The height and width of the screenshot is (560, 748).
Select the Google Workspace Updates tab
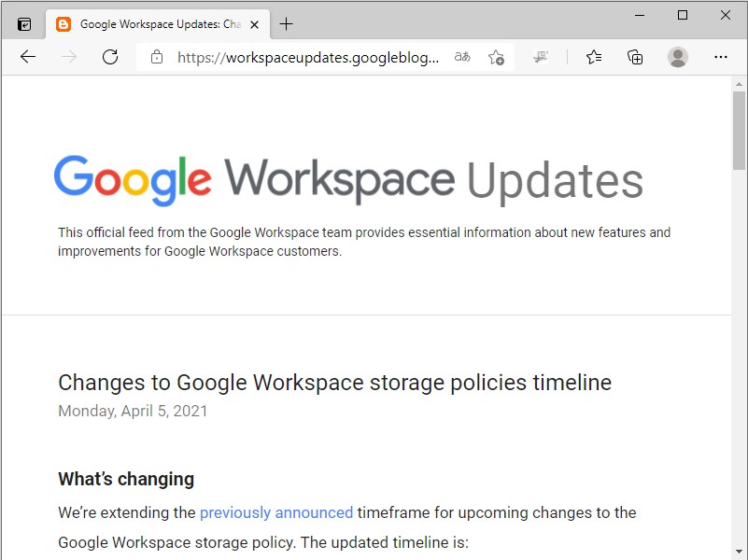coord(154,24)
